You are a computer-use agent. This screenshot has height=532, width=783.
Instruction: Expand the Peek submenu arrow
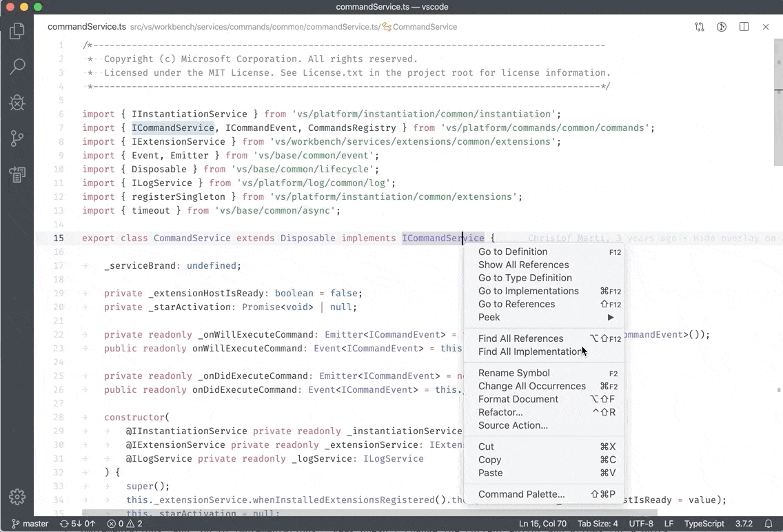pos(609,317)
